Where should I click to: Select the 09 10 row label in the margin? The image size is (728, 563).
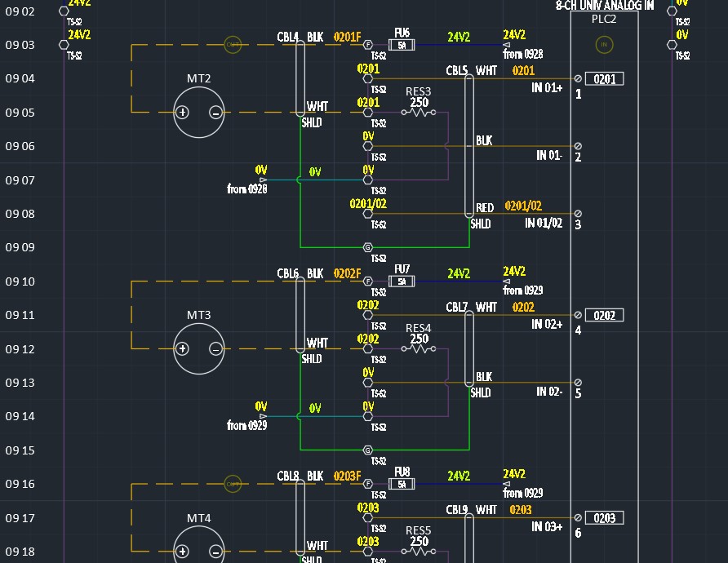click(19, 281)
